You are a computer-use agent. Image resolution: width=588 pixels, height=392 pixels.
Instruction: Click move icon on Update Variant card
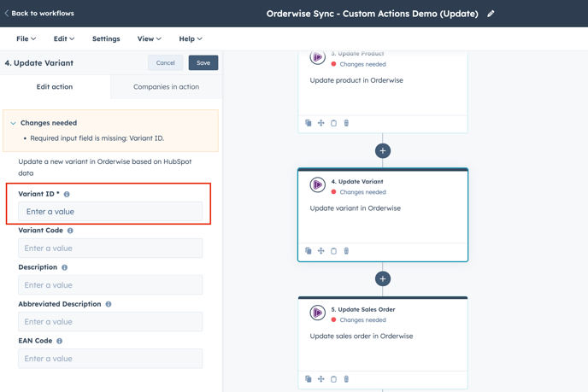(x=321, y=251)
